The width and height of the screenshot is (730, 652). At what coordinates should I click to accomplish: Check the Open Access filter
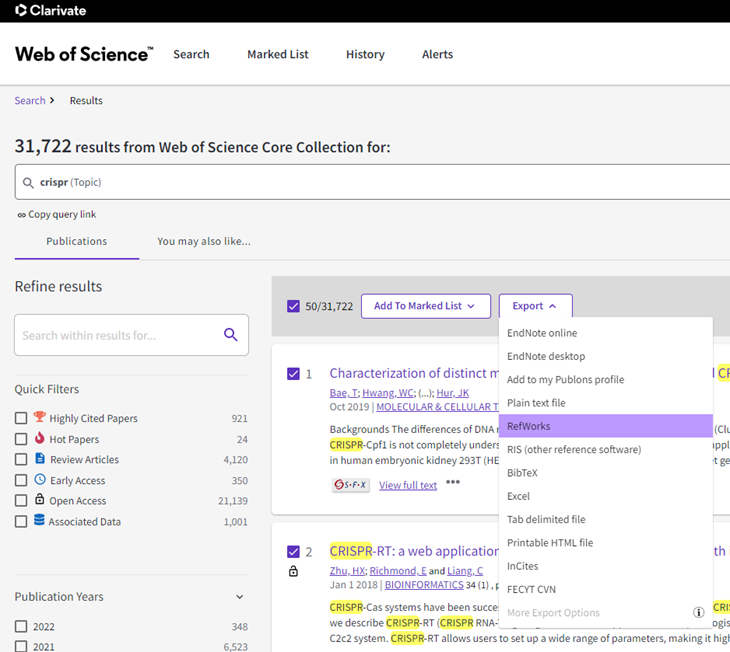click(21, 501)
